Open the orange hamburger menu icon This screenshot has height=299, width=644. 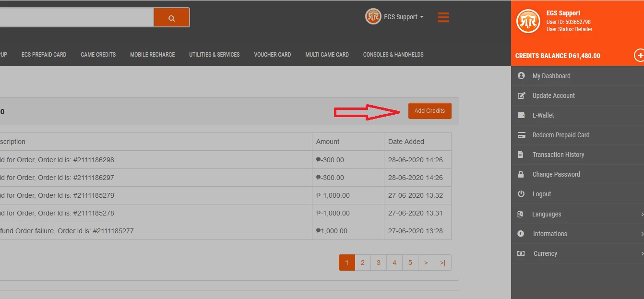[443, 18]
